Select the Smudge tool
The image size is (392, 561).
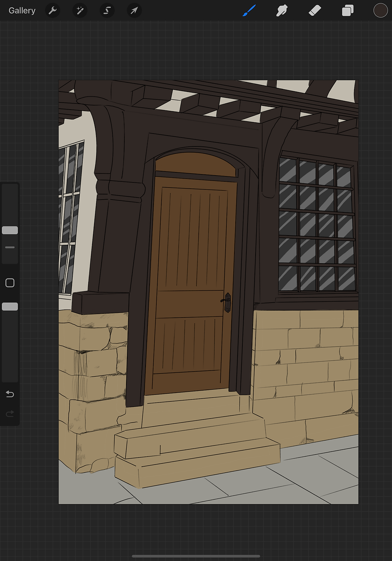click(x=282, y=11)
